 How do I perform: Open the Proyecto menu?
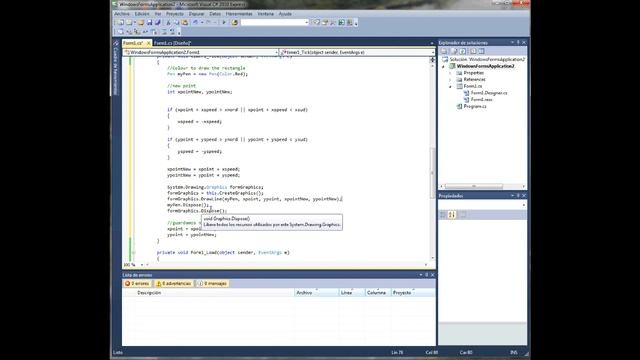click(175, 14)
